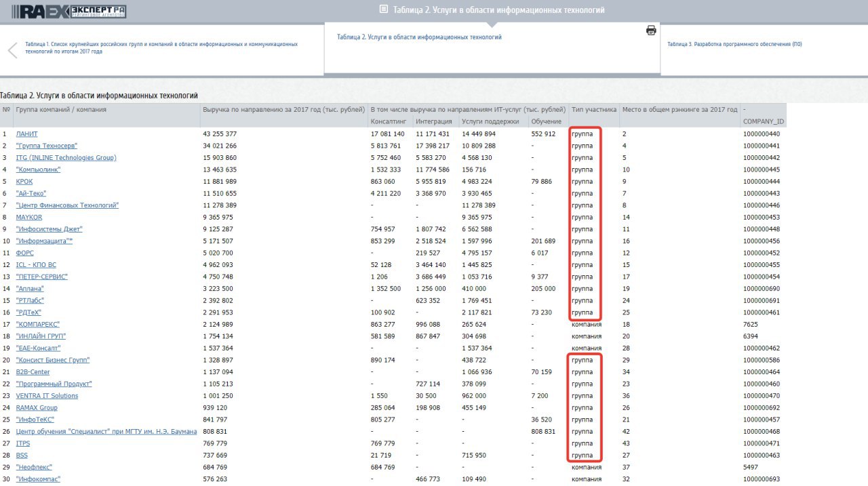Click the Интеграция column header
The height and width of the screenshot is (486, 868).
pyautogui.click(x=434, y=121)
